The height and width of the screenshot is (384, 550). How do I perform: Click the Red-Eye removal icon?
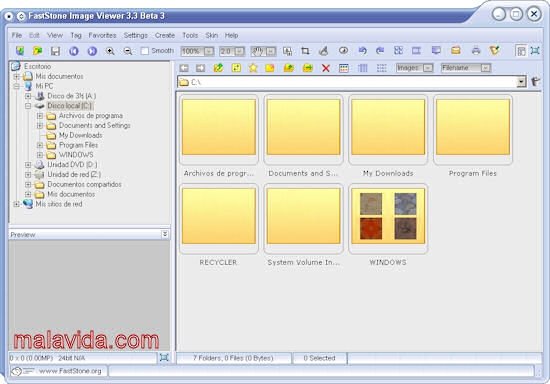pos(343,51)
